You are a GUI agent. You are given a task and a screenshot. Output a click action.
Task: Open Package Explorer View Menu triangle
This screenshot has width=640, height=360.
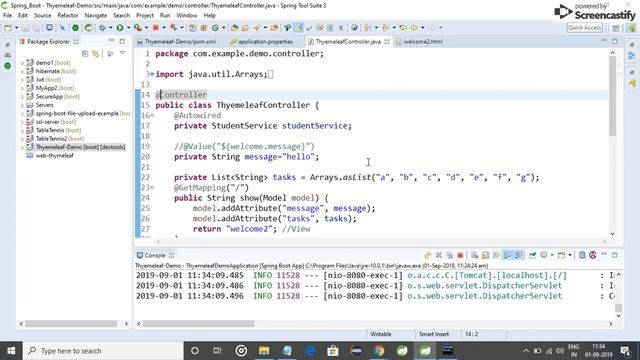pyautogui.click(x=122, y=53)
